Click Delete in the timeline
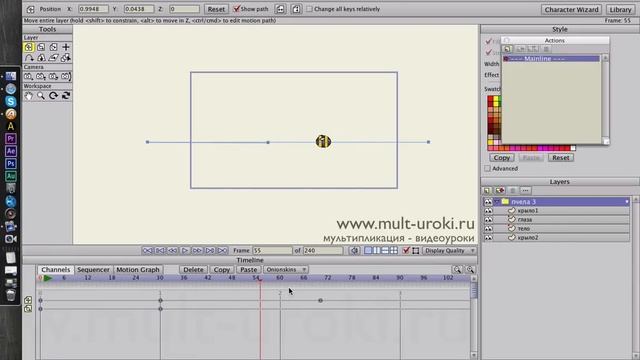Image resolution: width=640 pixels, height=360 pixels. coord(193,270)
